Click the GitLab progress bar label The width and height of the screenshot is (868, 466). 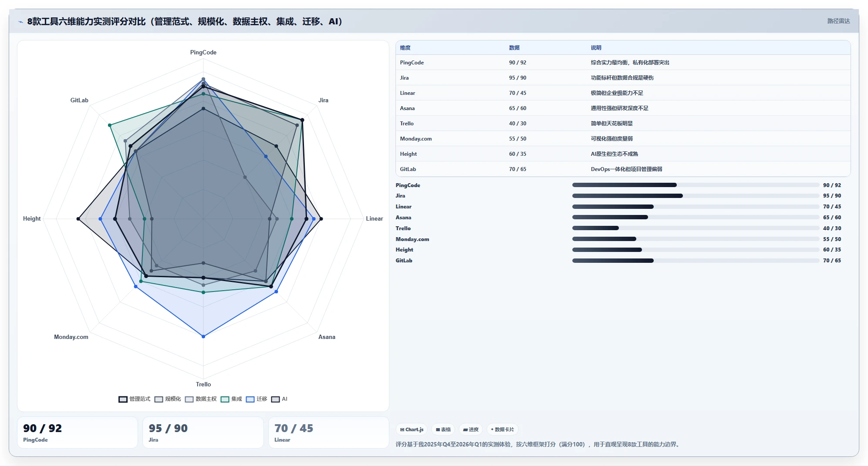404,261
